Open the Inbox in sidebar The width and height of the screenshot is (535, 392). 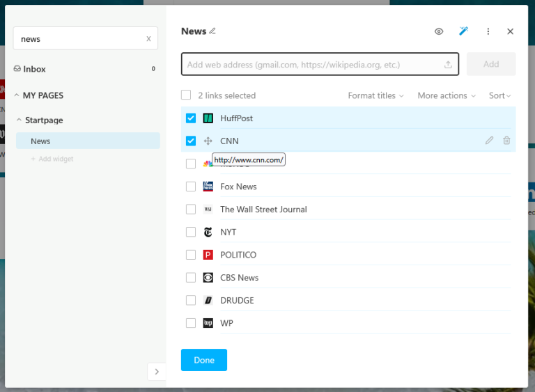point(34,69)
